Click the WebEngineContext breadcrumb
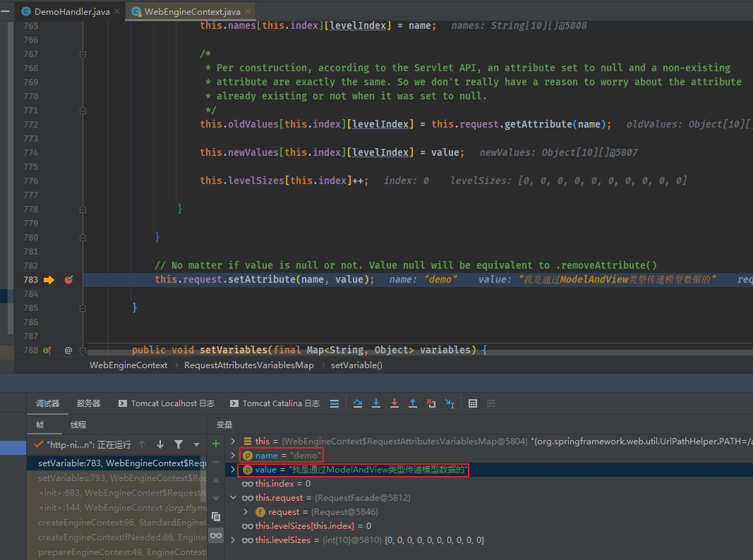753x560 pixels. 128,365
